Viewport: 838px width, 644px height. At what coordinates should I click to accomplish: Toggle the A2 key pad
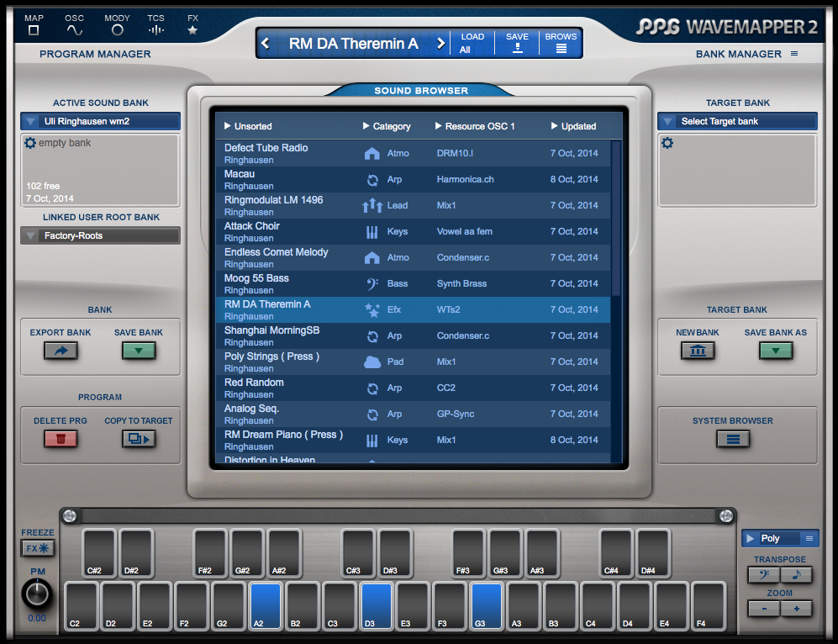pos(266,605)
